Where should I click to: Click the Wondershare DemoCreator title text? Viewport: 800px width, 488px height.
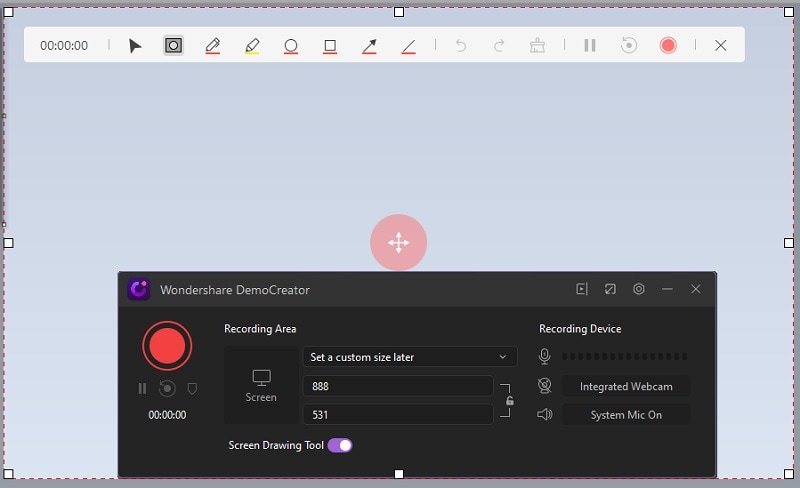coord(235,290)
